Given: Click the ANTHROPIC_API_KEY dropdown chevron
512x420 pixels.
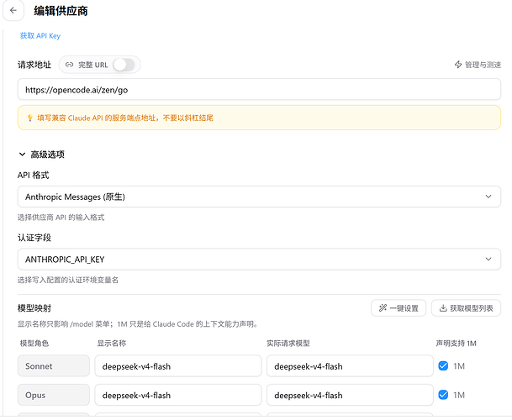Looking at the screenshot, I should click(488, 259).
